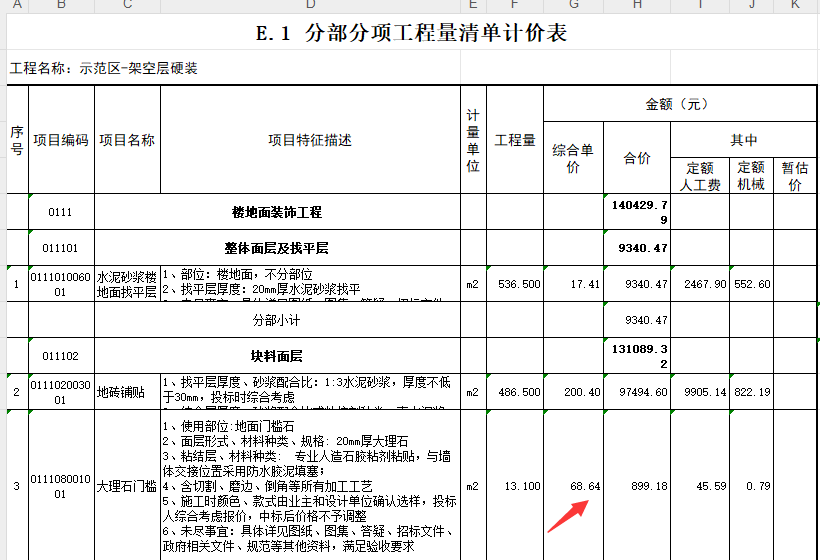Select the 项目特征描述 header cell
Viewport: 820px width, 560px height.
pyautogui.click(x=310, y=140)
